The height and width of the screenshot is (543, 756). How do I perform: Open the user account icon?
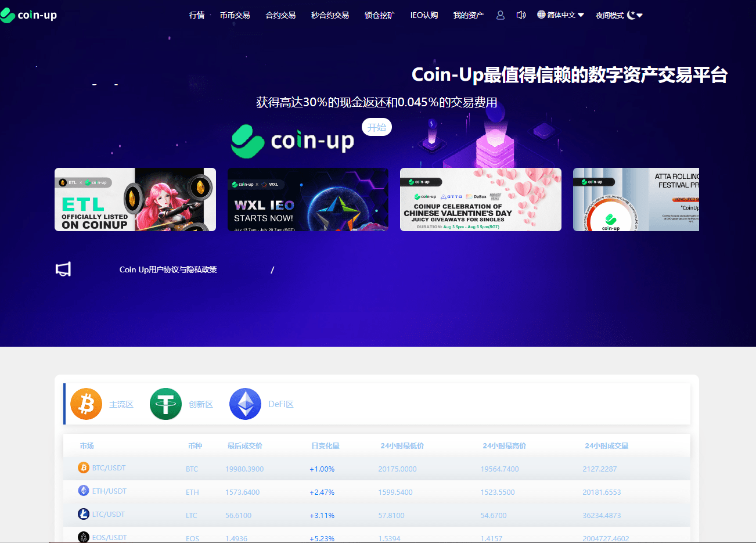[x=501, y=15]
